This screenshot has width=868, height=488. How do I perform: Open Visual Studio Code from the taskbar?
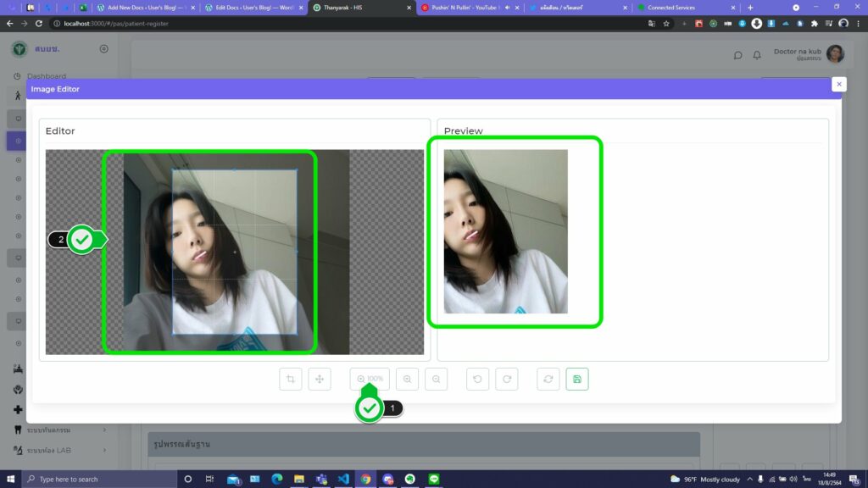click(x=343, y=479)
